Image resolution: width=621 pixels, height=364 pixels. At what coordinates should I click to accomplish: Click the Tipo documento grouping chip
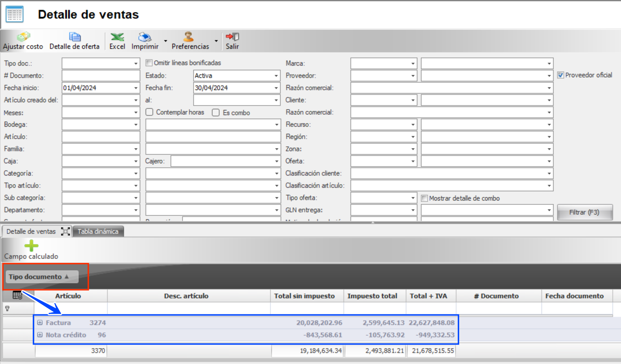click(39, 277)
